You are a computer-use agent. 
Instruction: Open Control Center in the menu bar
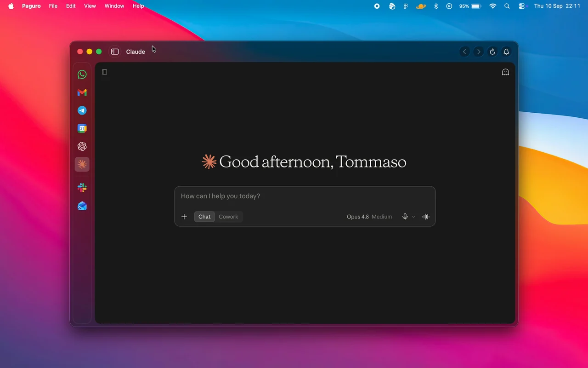coord(521,6)
